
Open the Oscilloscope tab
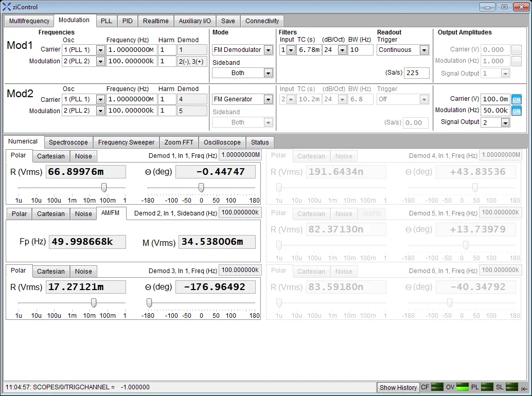(x=222, y=142)
